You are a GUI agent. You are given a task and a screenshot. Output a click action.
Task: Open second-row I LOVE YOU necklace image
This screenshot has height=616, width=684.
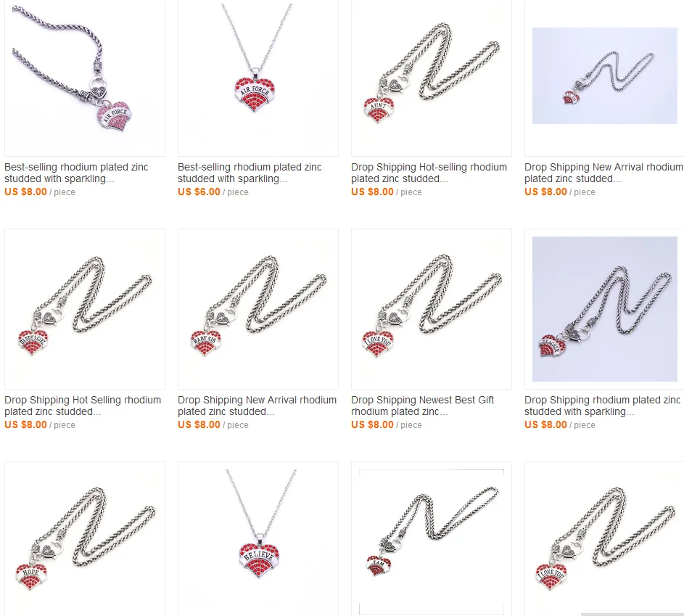[x=432, y=309]
